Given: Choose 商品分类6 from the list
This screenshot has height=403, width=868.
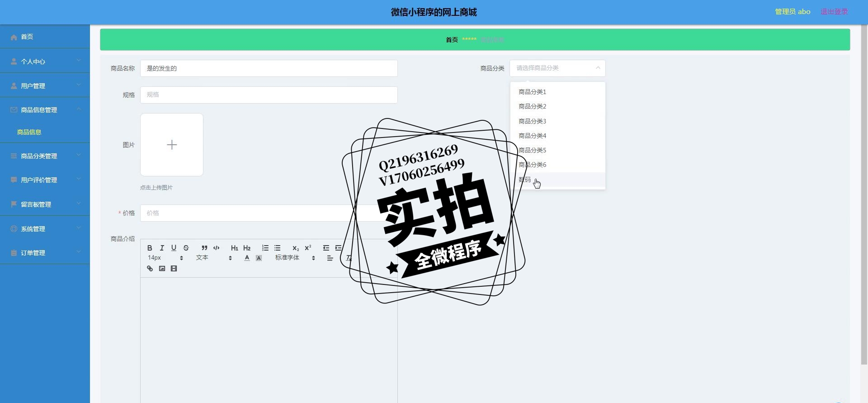Looking at the screenshot, I should 557,165.
